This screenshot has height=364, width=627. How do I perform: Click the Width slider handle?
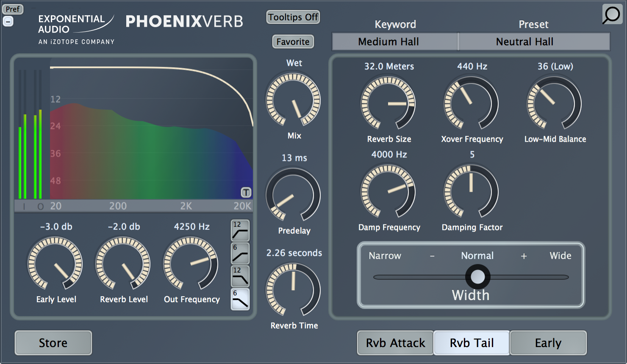478,277
